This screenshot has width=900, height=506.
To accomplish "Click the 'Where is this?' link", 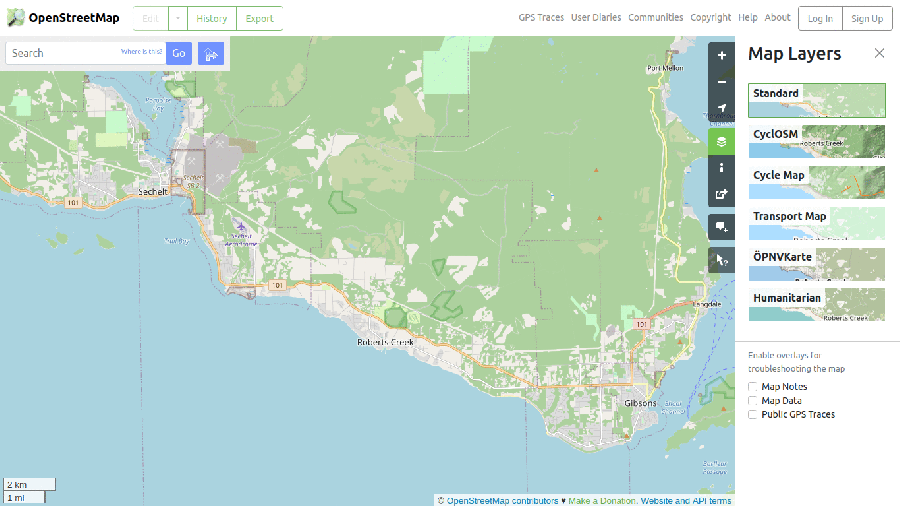I will click(141, 52).
